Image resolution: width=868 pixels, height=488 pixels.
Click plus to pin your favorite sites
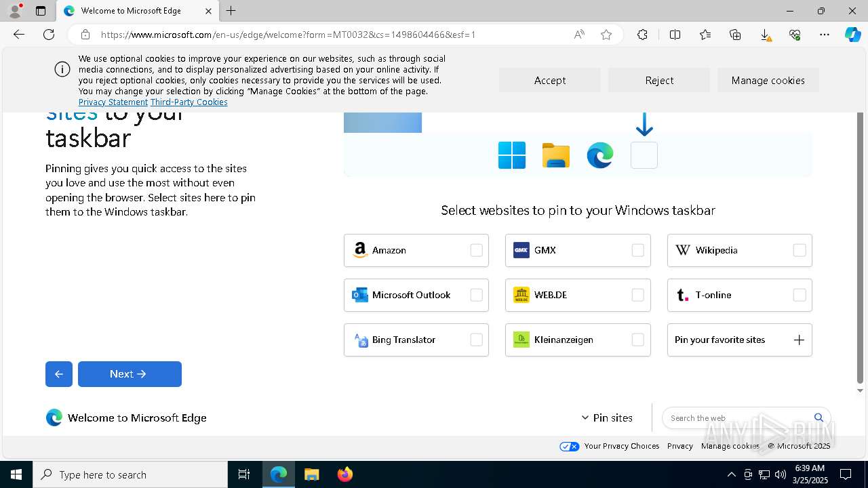799,340
